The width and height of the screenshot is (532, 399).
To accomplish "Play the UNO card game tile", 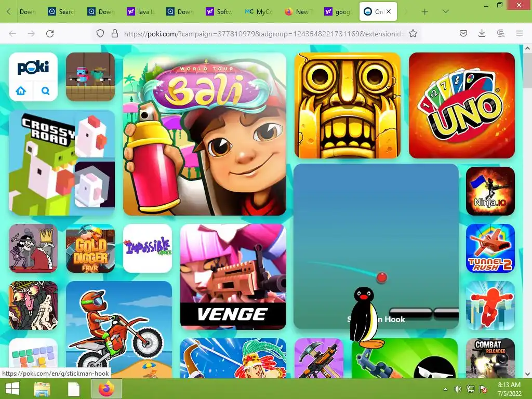I will point(462,105).
